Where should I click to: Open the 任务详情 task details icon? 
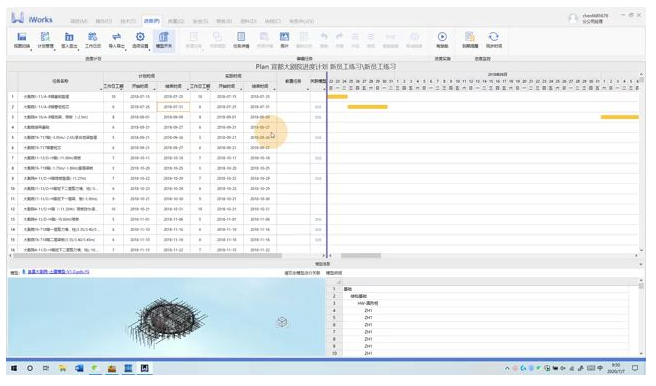[x=241, y=40]
